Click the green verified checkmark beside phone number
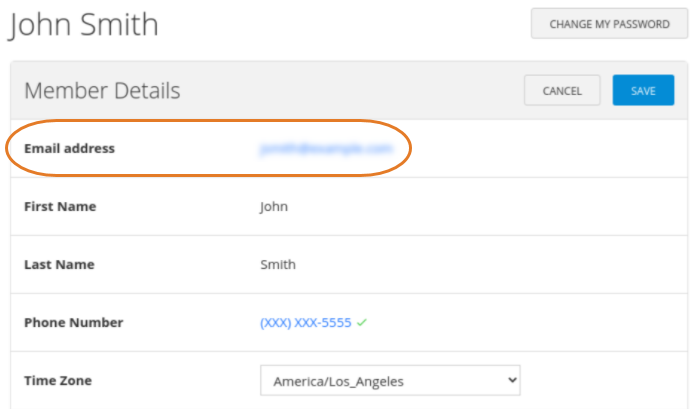Viewport: 690px width, 409px height. [362, 323]
